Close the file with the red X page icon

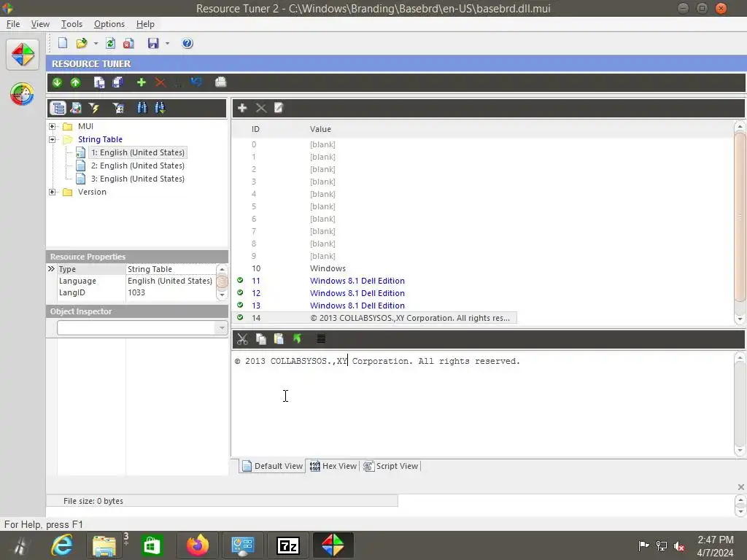(128, 43)
